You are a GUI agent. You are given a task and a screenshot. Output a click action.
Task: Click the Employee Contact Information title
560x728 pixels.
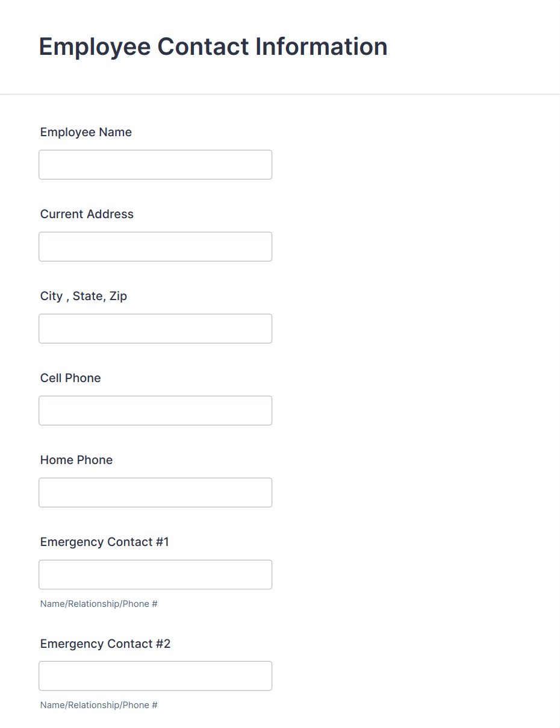[x=213, y=46]
